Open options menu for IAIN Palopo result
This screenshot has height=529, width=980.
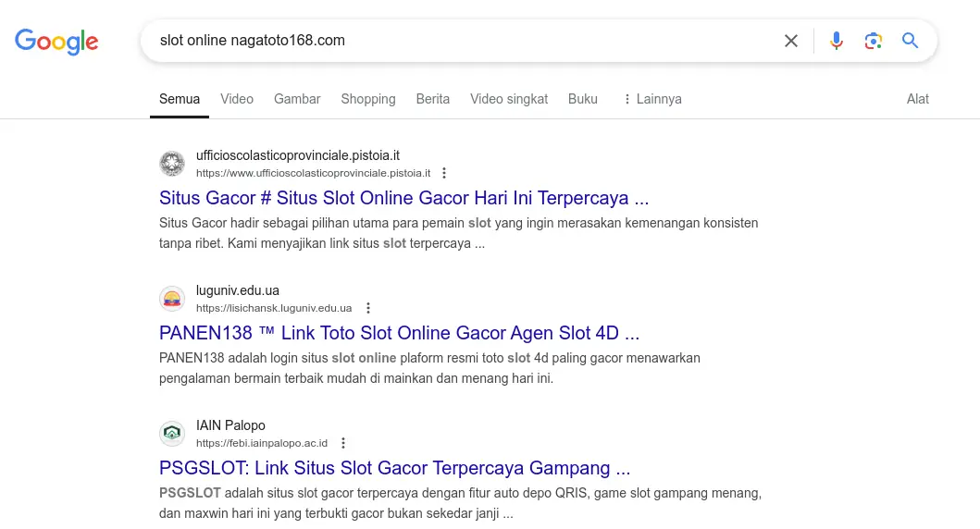click(x=343, y=443)
